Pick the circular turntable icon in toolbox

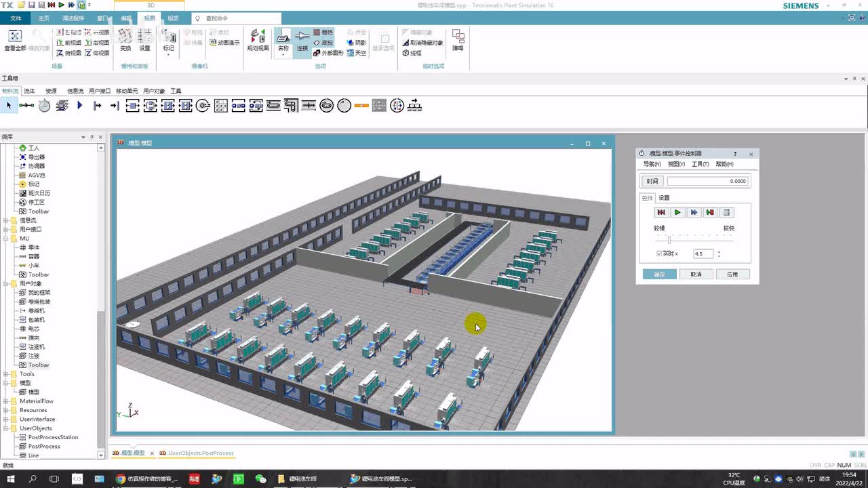point(344,106)
